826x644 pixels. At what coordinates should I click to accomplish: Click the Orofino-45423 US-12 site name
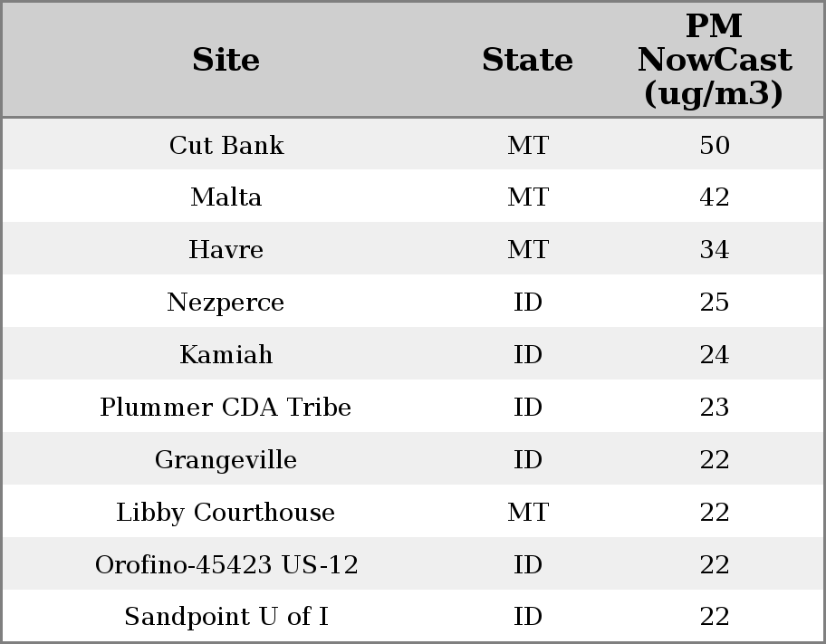click(226, 565)
